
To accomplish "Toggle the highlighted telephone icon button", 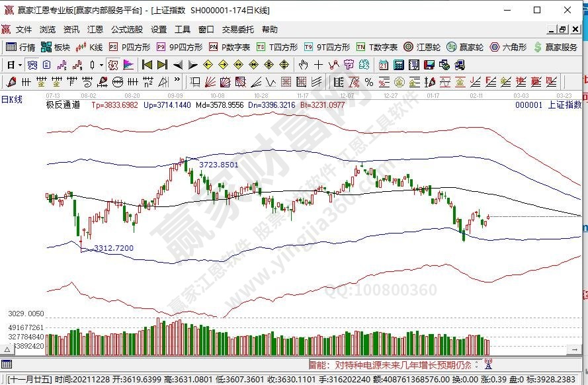I will tap(32, 65).
